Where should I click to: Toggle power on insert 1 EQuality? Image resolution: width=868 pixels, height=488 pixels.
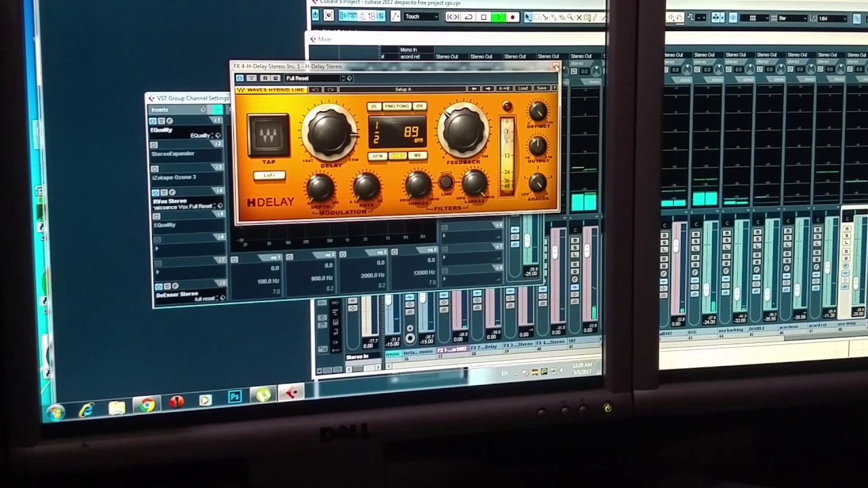tap(153, 121)
